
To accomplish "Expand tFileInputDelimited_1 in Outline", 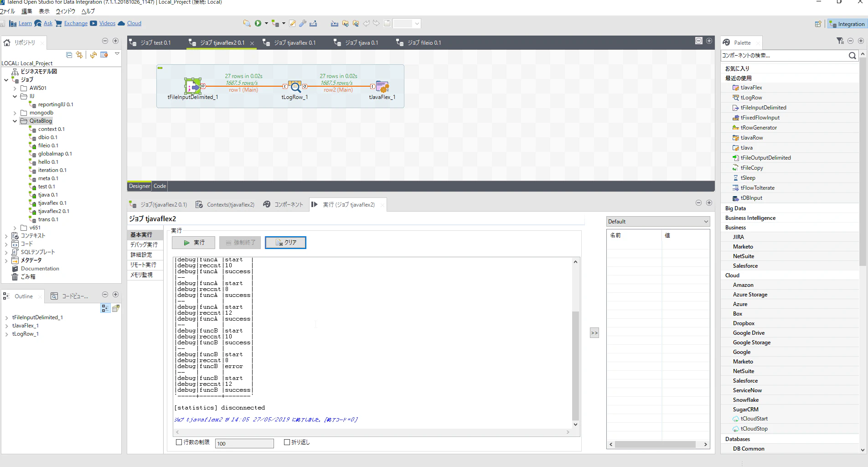I will [6, 317].
